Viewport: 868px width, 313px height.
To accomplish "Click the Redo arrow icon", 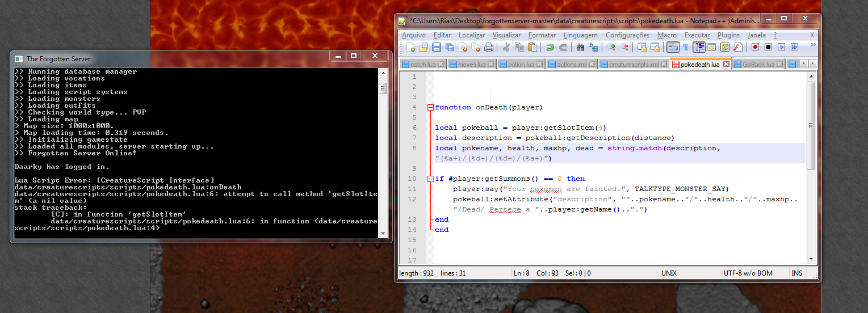I will 563,47.
